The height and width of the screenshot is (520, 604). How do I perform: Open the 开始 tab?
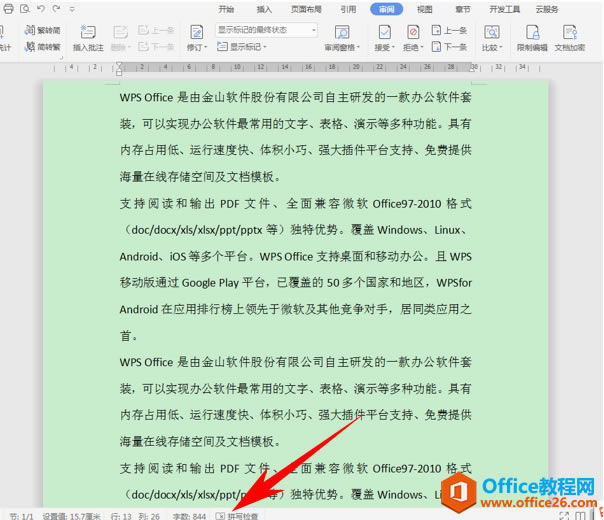(x=226, y=9)
